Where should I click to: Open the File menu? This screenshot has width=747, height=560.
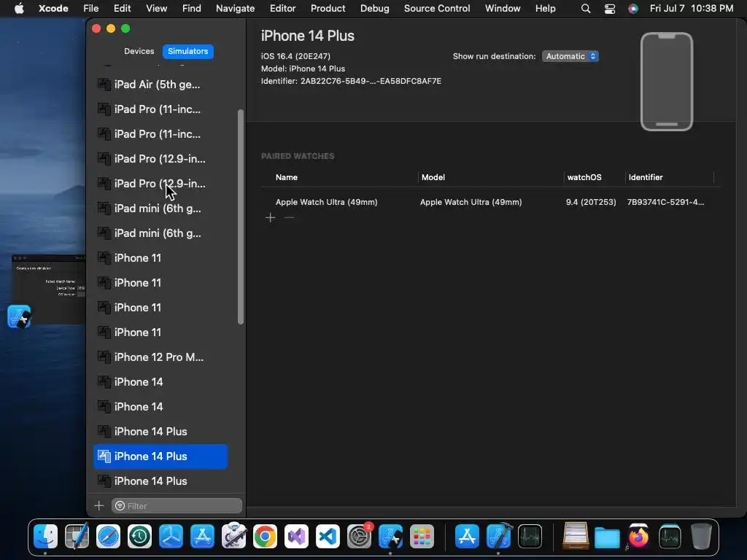tap(91, 8)
